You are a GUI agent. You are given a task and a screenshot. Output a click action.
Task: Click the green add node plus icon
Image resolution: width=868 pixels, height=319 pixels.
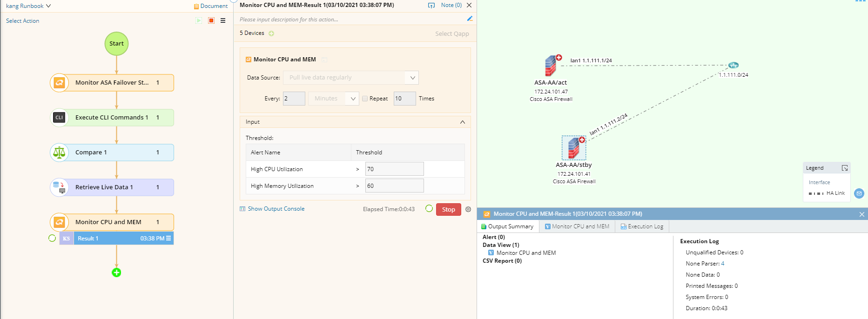(x=116, y=272)
